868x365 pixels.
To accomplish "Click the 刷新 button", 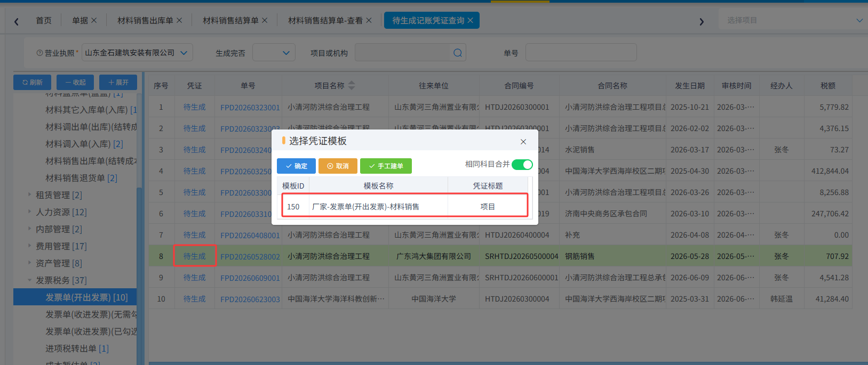I will 33,82.
